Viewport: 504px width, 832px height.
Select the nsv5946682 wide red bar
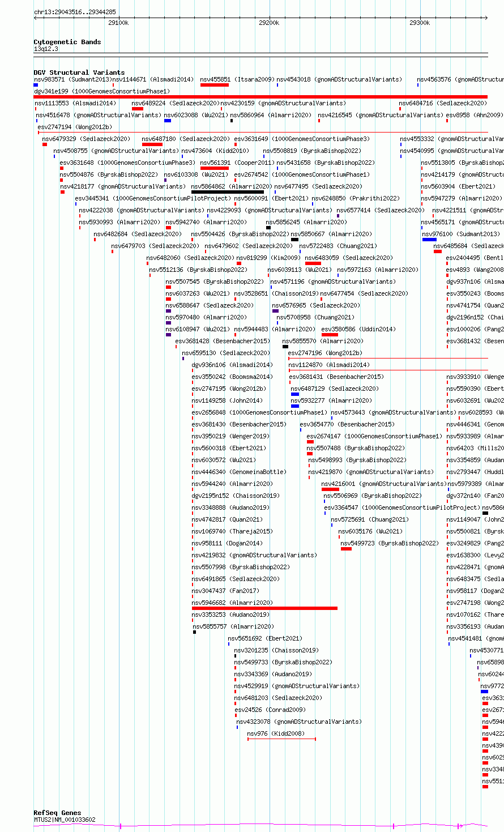coord(264,608)
